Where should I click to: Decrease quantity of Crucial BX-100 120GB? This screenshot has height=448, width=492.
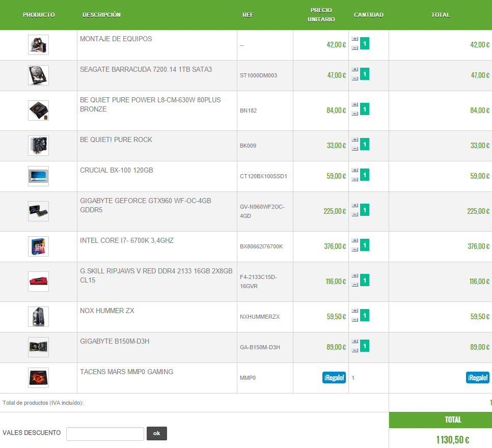(x=354, y=179)
